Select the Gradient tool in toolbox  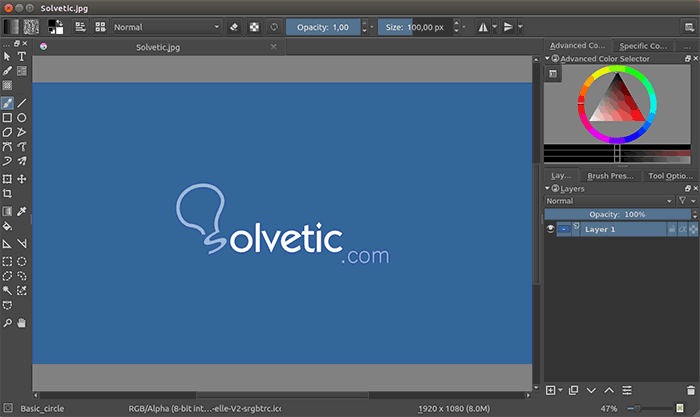click(x=7, y=211)
